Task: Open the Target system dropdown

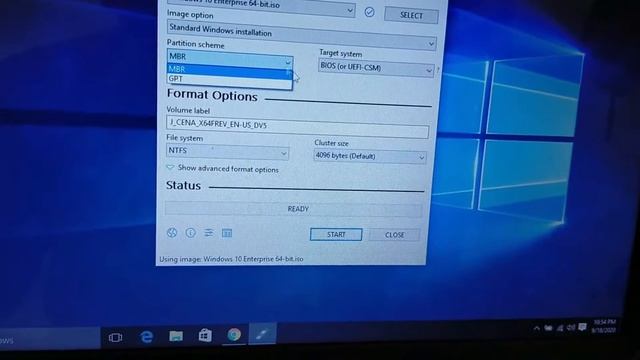Action: 376,68
